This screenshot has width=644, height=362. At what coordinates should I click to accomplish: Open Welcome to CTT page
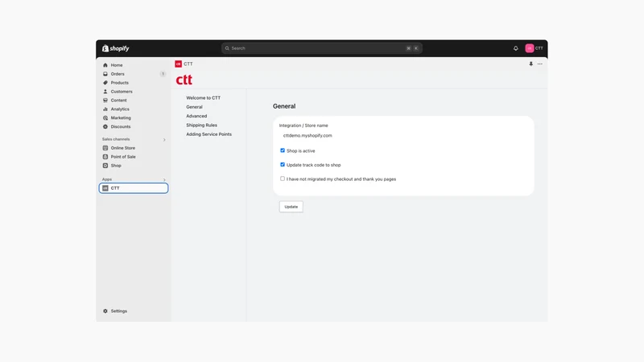click(204, 97)
